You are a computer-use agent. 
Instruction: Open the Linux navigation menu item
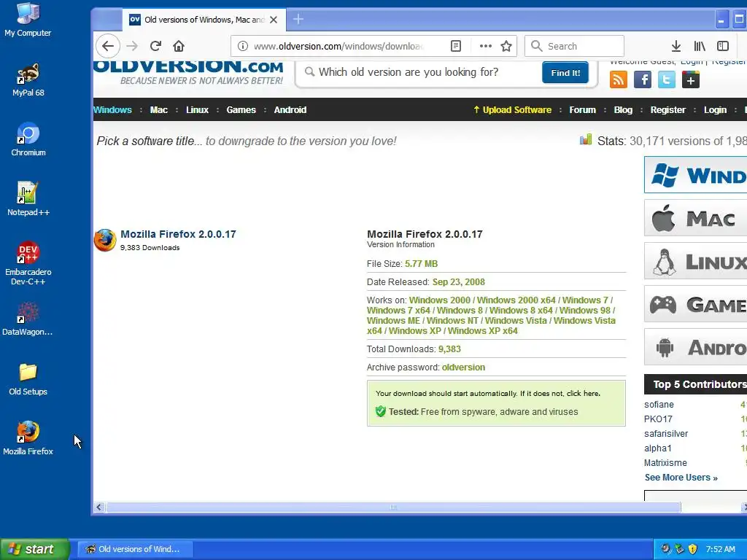pos(197,110)
